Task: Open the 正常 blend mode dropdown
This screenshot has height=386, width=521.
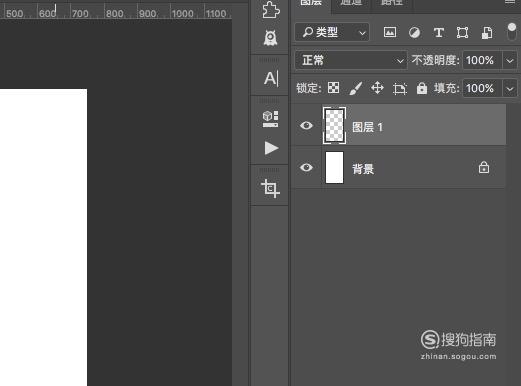Action: click(351, 60)
